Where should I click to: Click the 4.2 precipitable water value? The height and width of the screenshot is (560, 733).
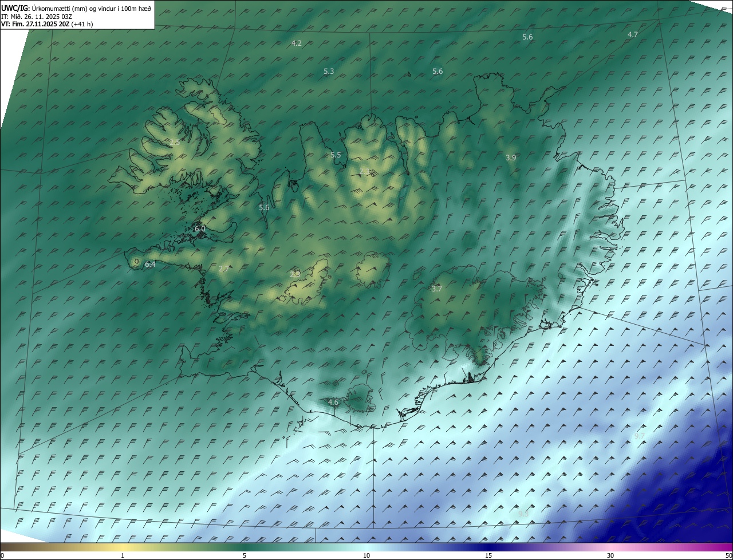pos(297,44)
